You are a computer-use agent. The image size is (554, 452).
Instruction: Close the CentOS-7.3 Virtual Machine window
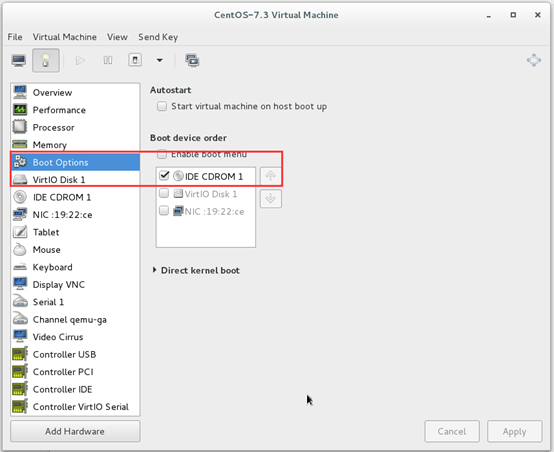click(537, 15)
